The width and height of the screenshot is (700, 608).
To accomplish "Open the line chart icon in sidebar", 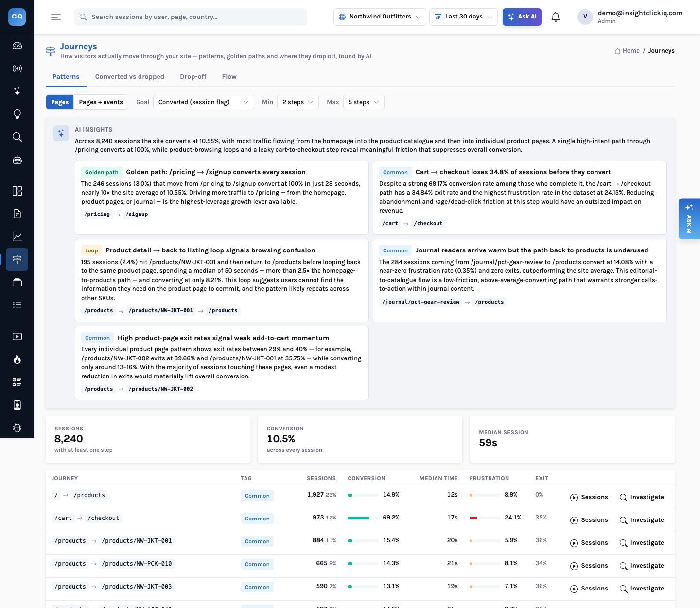I will (x=17, y=236).
